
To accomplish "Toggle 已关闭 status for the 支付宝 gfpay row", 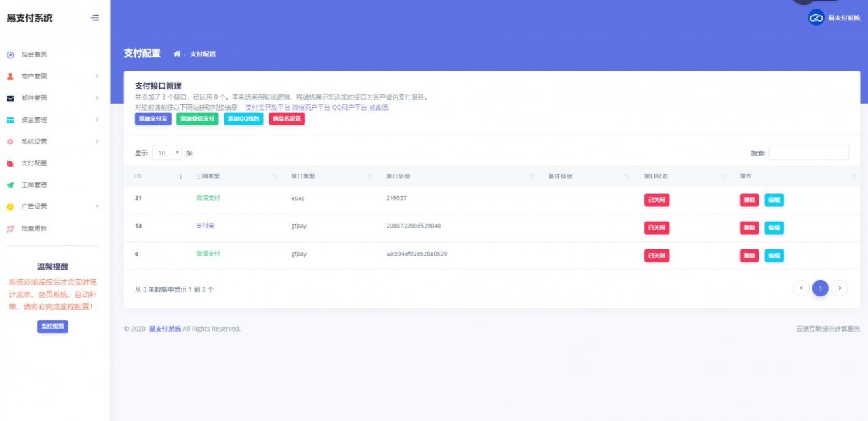I will click(656, 228).
